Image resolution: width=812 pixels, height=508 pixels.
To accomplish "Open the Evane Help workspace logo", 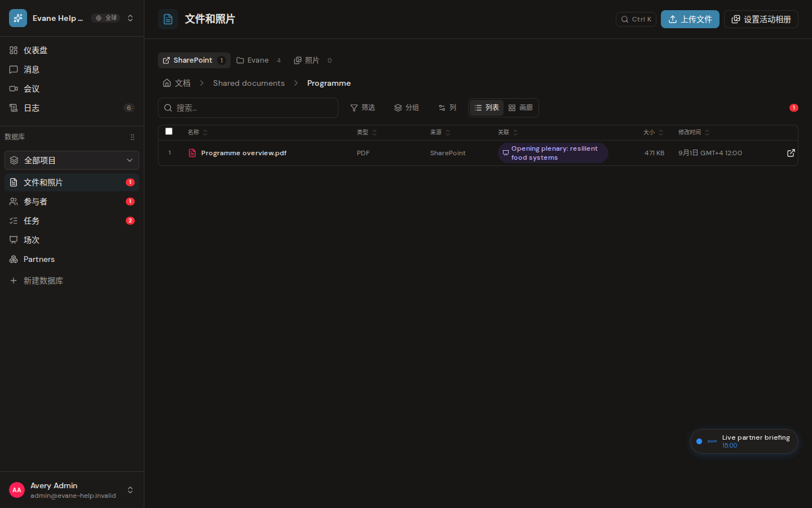I will [18, 18].
